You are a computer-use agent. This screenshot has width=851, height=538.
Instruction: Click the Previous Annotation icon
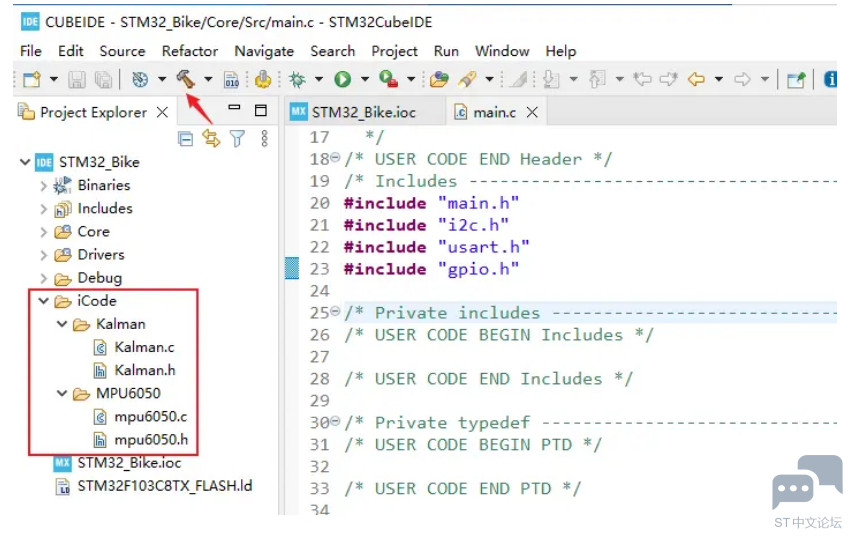598,79
